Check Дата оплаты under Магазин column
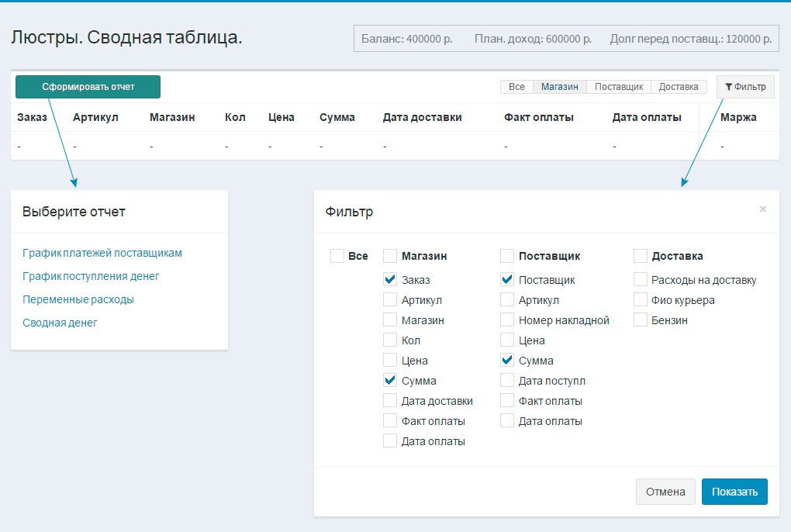791x532 pixels. tap(390, 440)
